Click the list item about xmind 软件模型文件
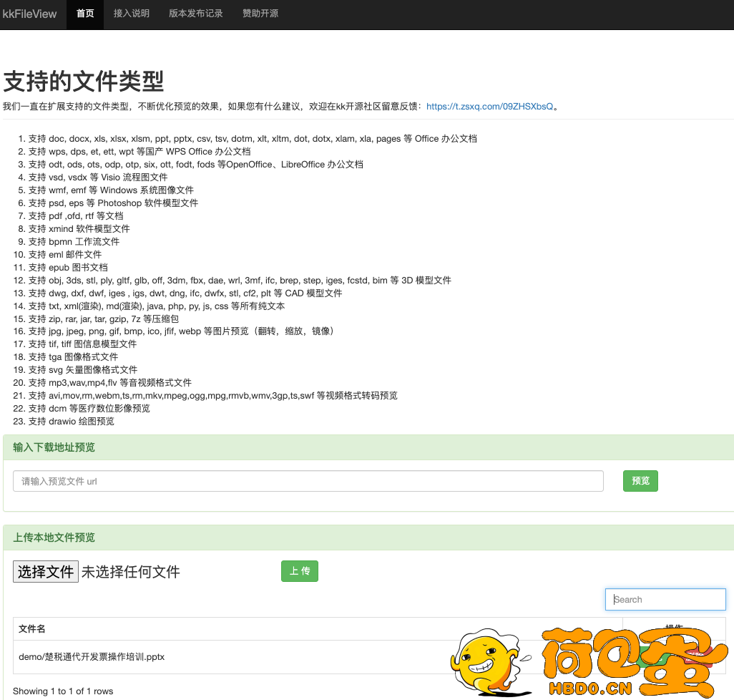 79,228
